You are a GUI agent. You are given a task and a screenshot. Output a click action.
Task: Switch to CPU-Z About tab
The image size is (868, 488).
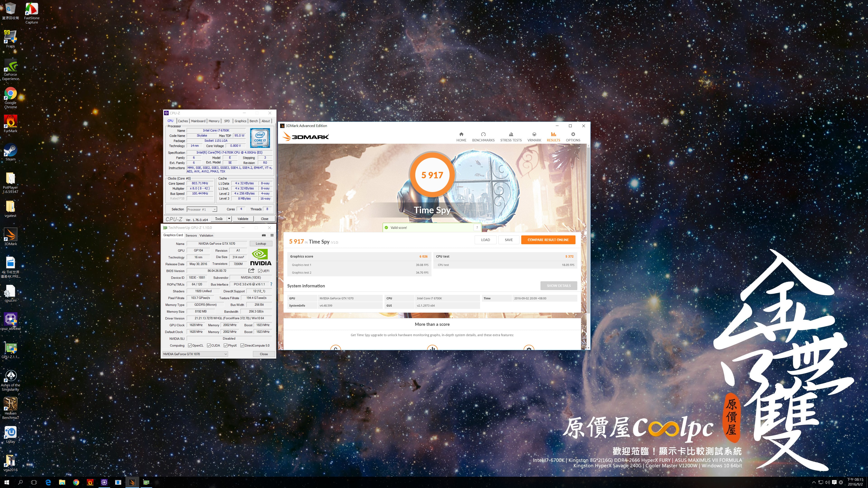coord(266,121)
